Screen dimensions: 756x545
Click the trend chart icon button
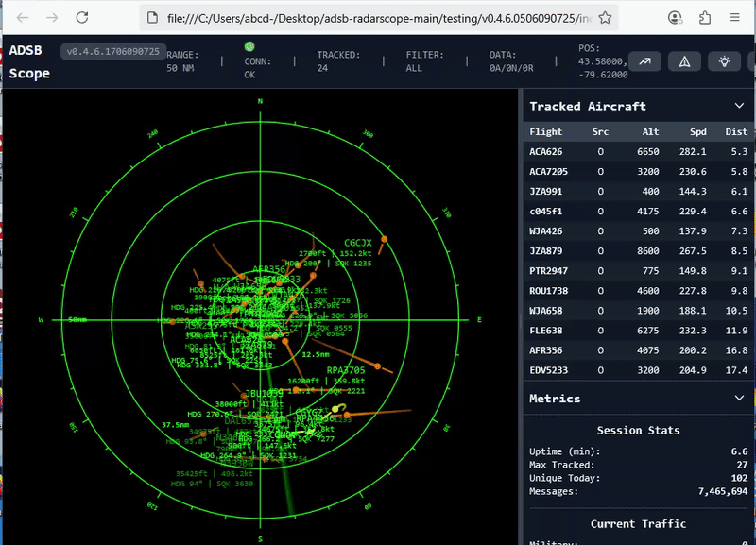click(x=644, y=61)
